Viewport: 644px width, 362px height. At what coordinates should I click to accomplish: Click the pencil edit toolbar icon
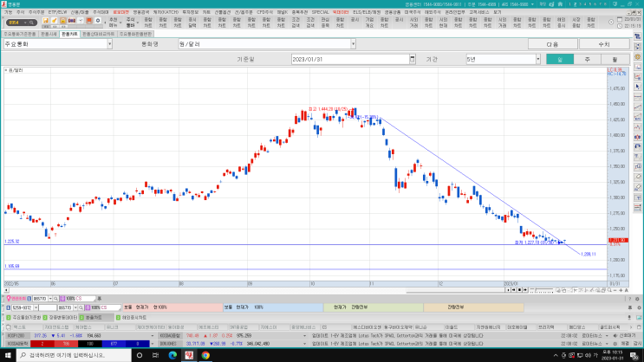[55, 21]
